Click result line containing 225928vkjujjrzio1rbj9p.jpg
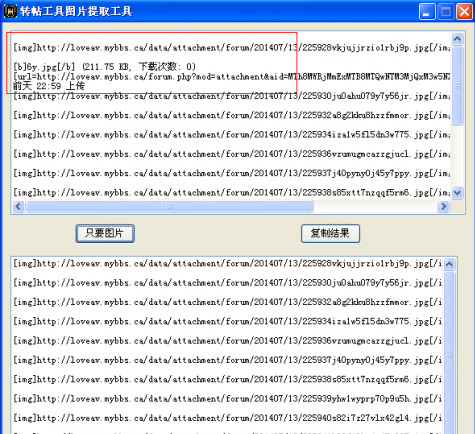 click(227, 264)
